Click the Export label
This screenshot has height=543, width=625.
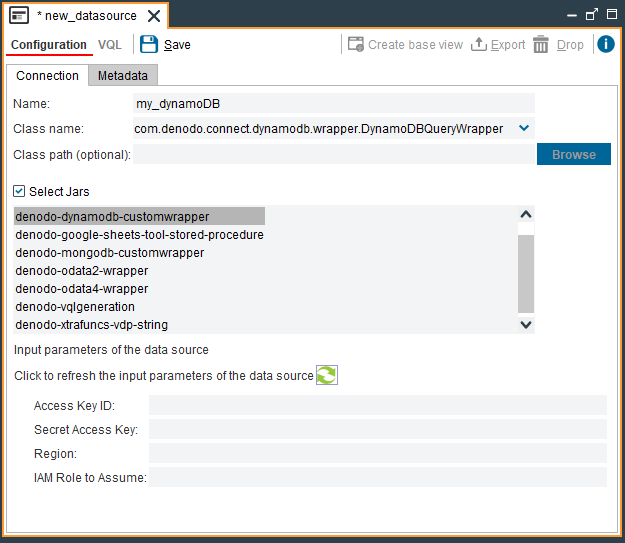tap(508, 45)
